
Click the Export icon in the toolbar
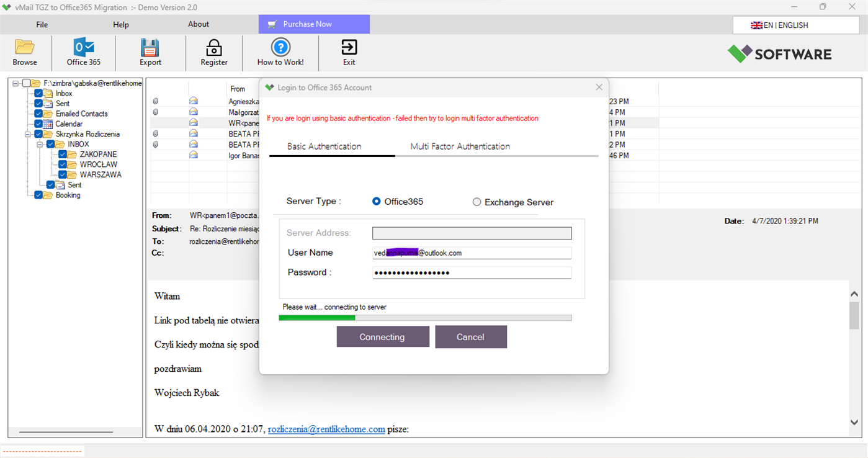tap(150, 53)
